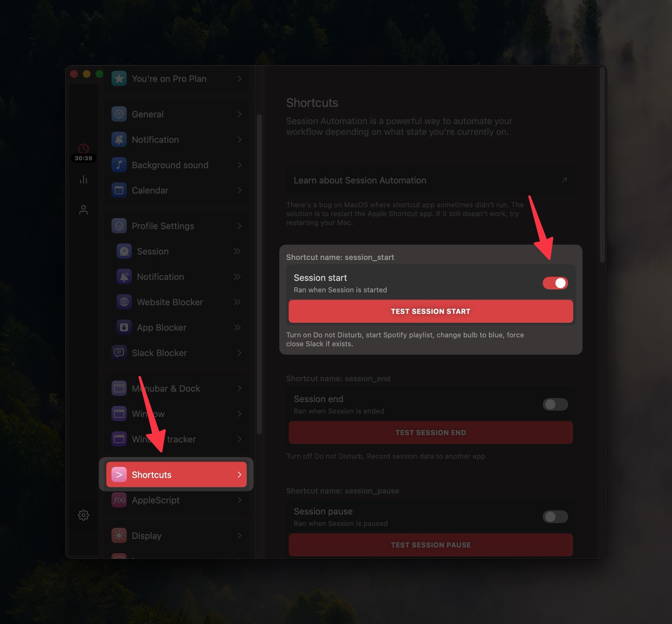
Task: Select the account person icon in sidebar
Action: coord(84,210)
